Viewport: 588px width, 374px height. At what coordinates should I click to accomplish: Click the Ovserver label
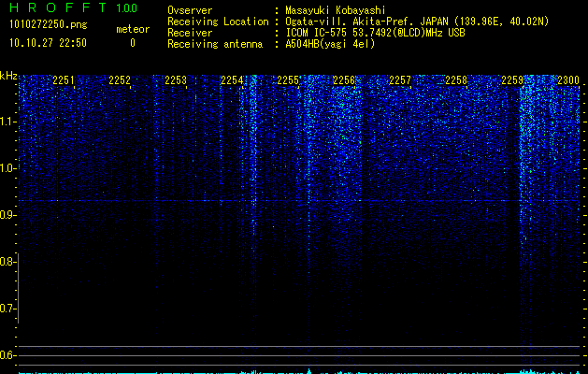pos(190,10)
